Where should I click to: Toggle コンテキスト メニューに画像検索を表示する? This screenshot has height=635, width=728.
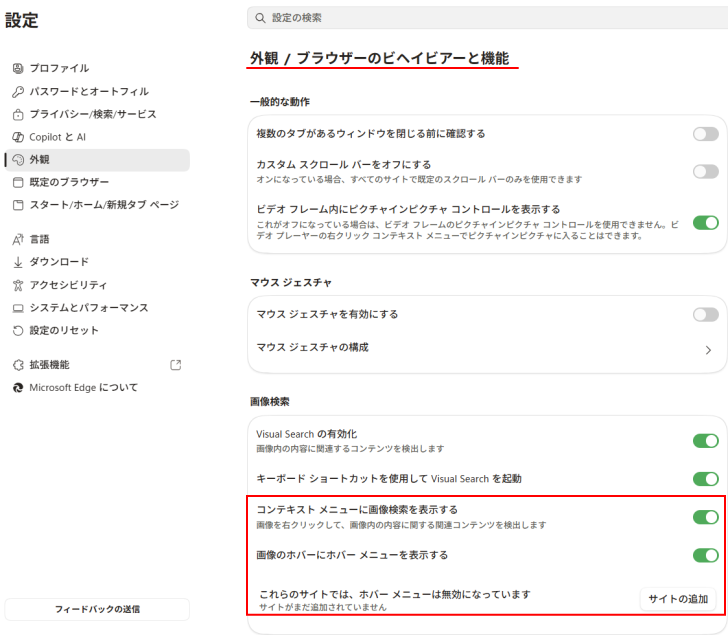(706, 517)
